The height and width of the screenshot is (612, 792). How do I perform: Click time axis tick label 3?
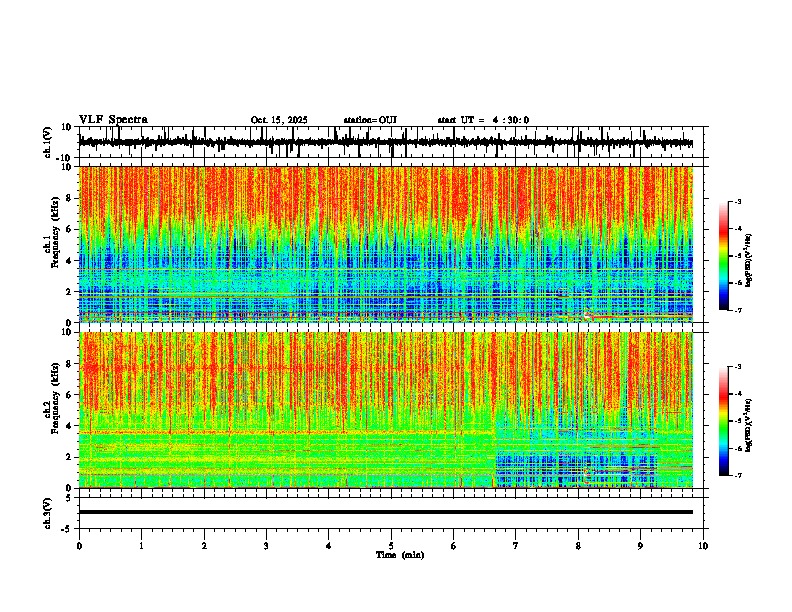266,546
